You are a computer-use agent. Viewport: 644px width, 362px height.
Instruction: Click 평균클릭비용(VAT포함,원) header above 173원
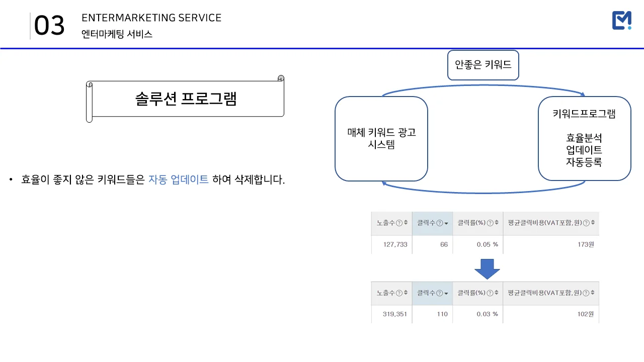point(545,223)
